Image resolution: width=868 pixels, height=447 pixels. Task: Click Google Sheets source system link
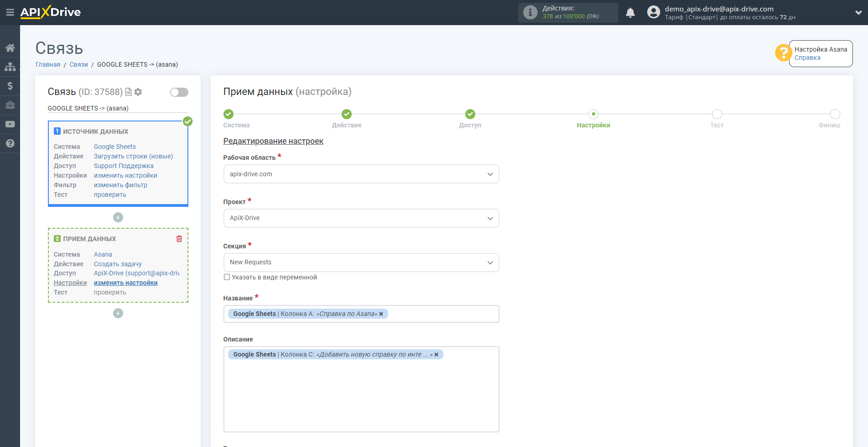point(115,147)
